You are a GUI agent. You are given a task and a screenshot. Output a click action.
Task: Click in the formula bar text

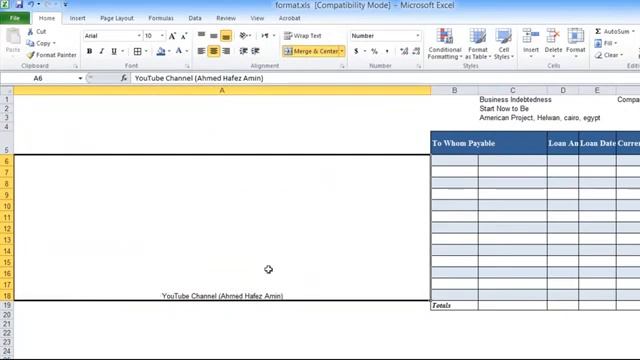coord(199,78)
